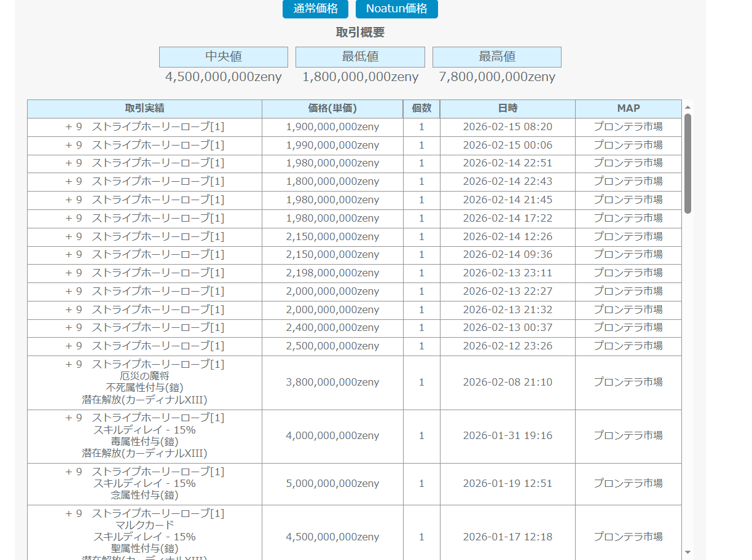Image resolution: width=752 pixels, height=560 pixels.
Task: Click the 2026-01-19 12:51 date cell
Action: pyautogui.click(x=507, y=484)
